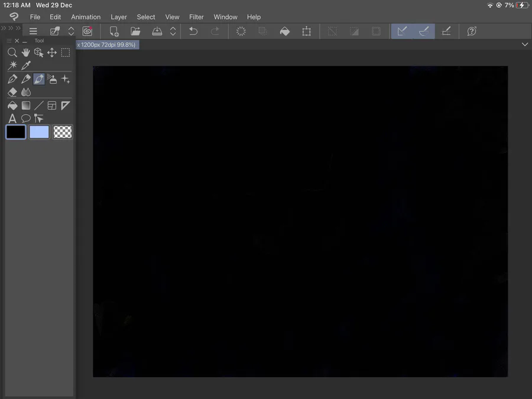
Task: Click the Scale/rotate transform icon
Action: [306, 31]
